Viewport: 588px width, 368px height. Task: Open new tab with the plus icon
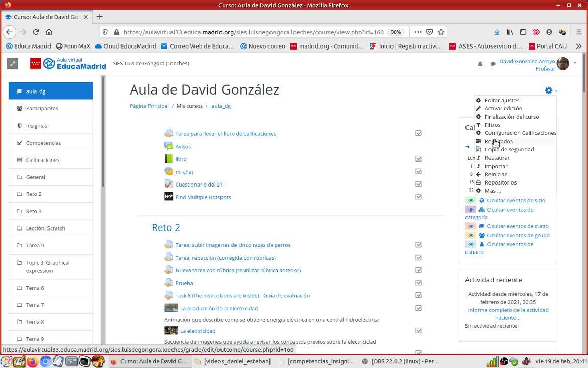pyautogui.click(x=100, y=17)
